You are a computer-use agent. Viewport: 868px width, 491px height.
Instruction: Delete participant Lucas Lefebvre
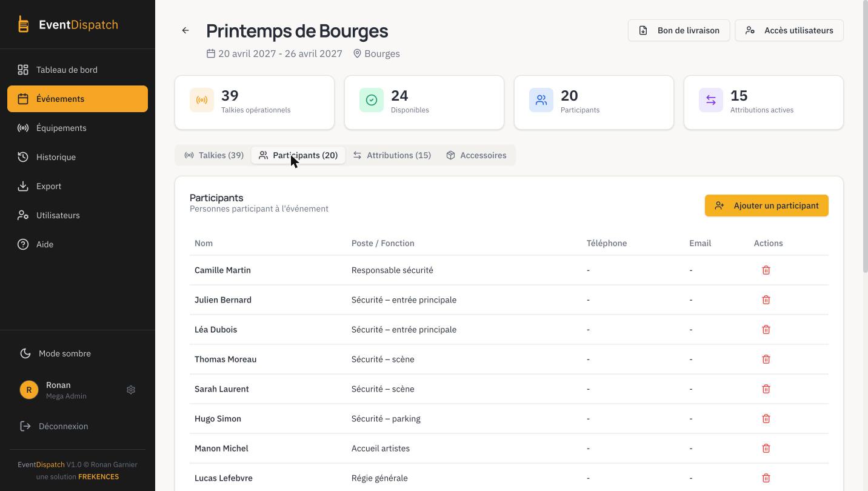pos(766,478)
